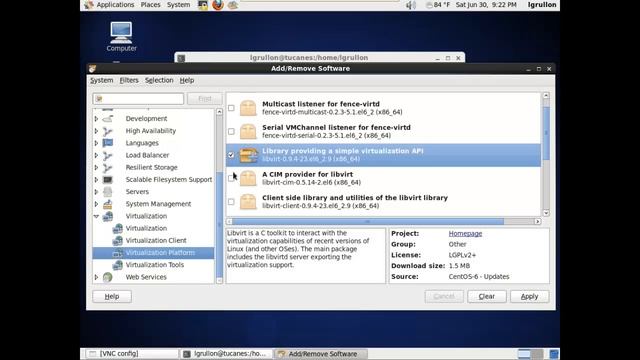
Task: Check the Serial VMChannel listener checkbox
Action: click(231, 131)
